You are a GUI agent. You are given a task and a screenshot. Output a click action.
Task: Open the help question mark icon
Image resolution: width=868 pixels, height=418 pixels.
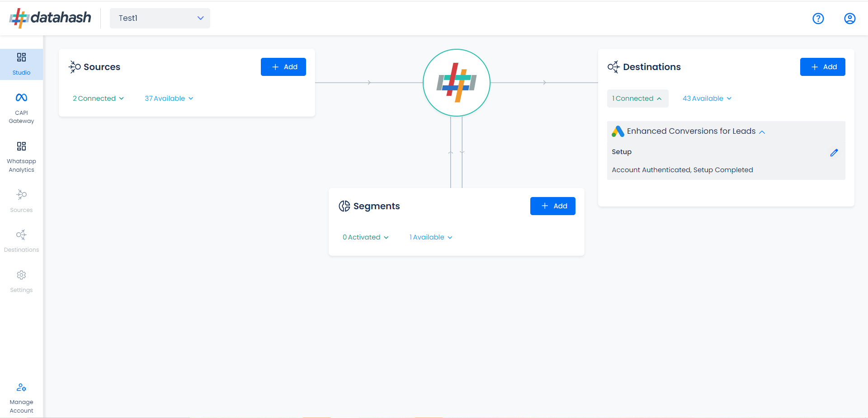818,19
